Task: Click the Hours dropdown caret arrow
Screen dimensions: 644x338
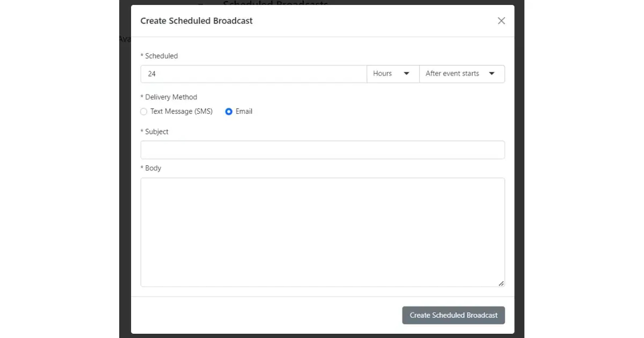Action: pyautogui.click(x=407, y=73)
